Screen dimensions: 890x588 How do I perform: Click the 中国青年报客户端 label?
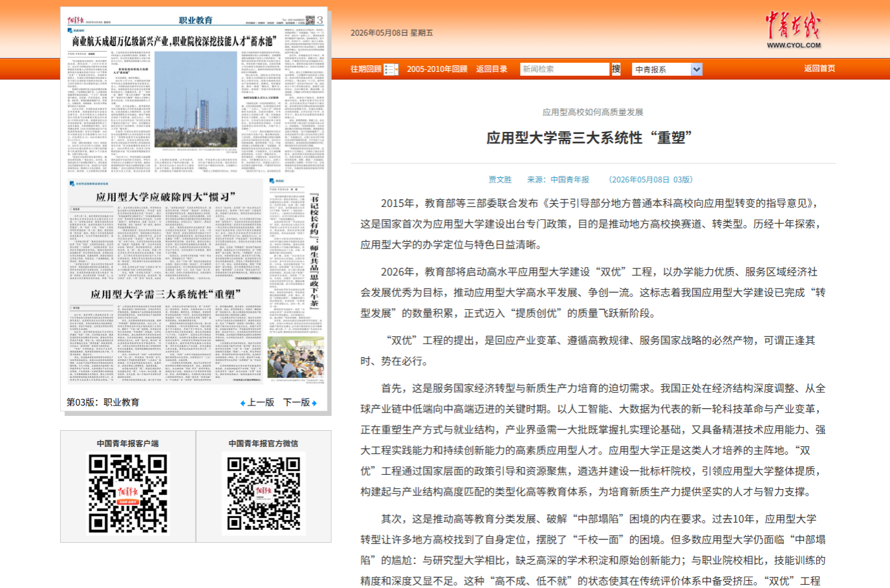tap(128, 444)
